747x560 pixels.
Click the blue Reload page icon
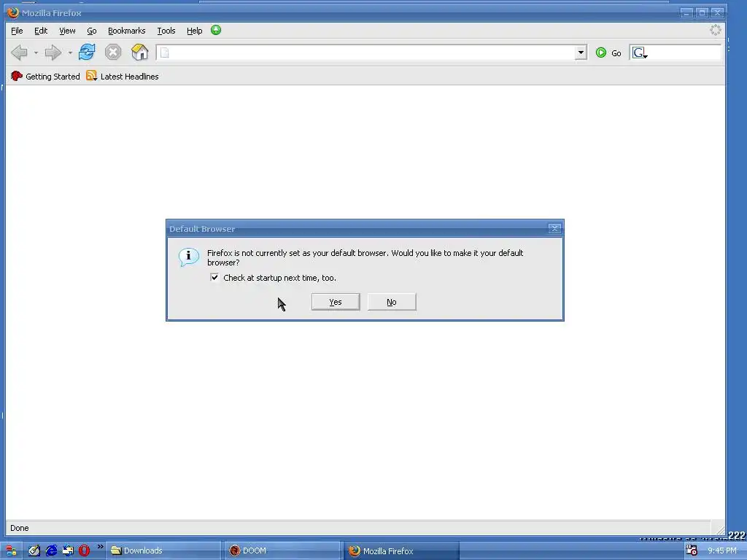pyautogui.click(x=87, y=52)
